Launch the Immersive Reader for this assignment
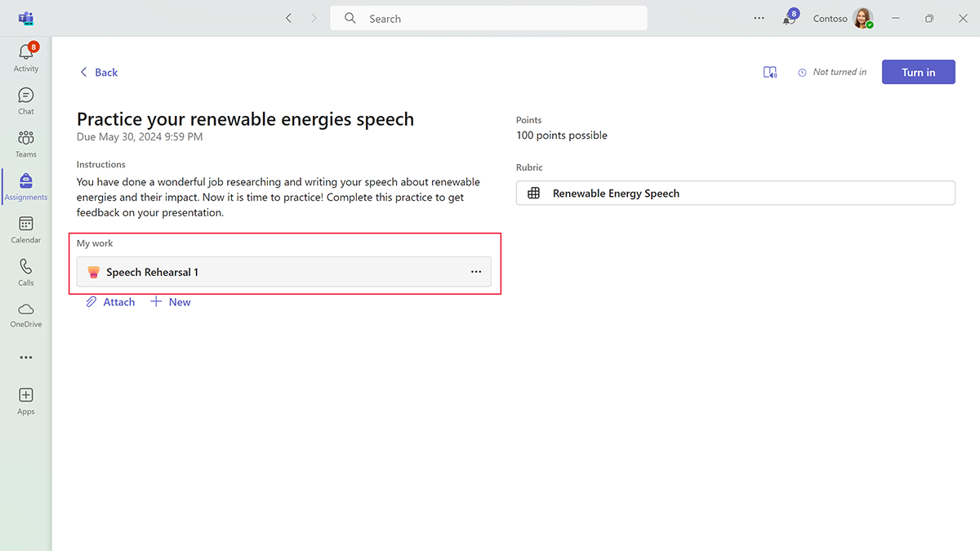 pos(769,72)
